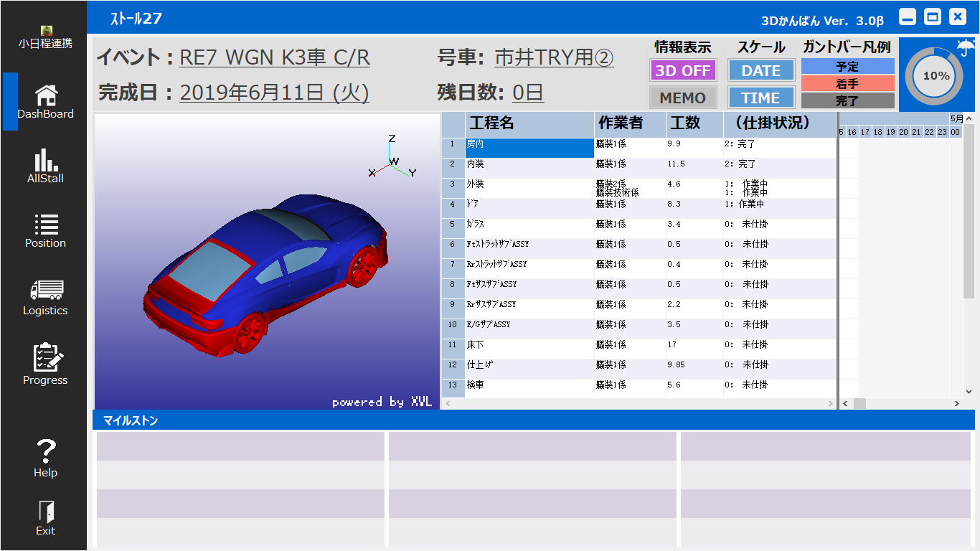Toggle the 3D OFF display button
Screen dimensions: 980x551
683,70
